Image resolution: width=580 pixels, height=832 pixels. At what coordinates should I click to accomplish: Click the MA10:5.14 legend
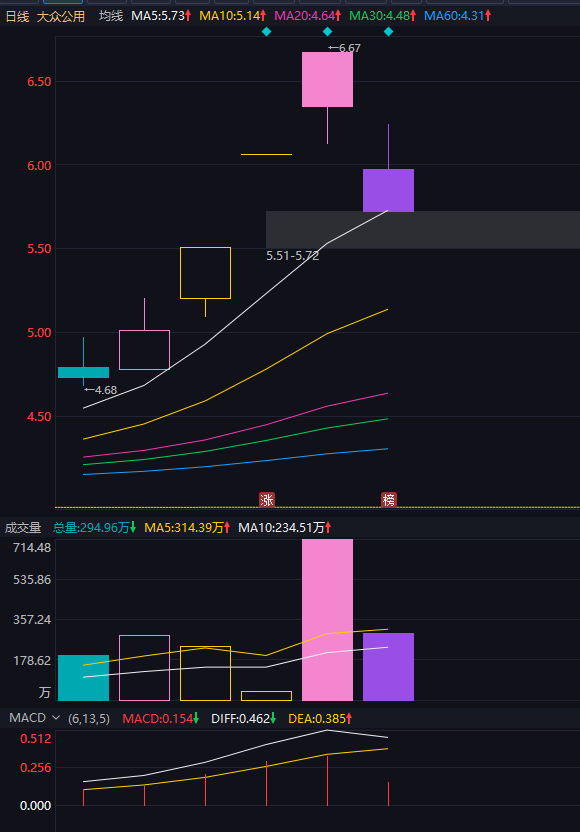pyautogui.click(x=232, y=16)
